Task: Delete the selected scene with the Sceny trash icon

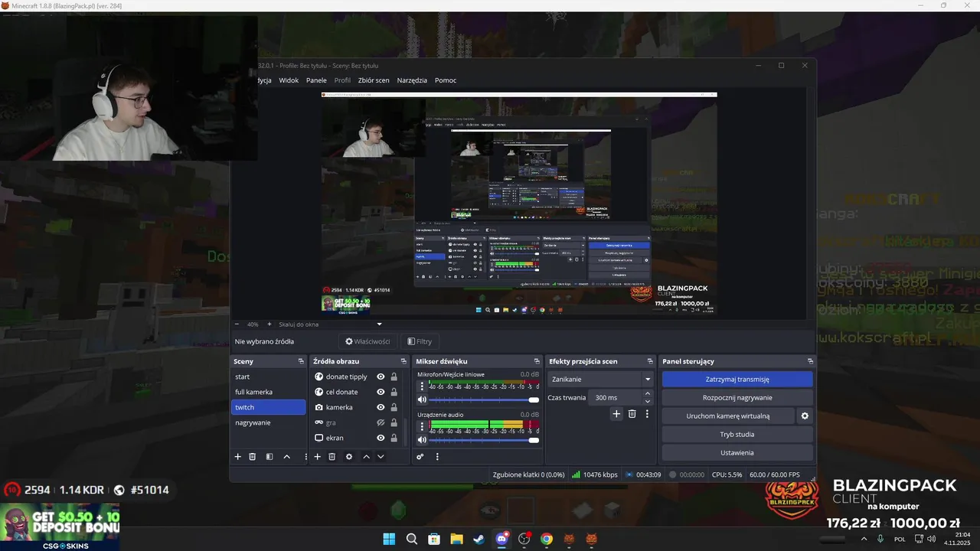Action: [x=253, y=457]
